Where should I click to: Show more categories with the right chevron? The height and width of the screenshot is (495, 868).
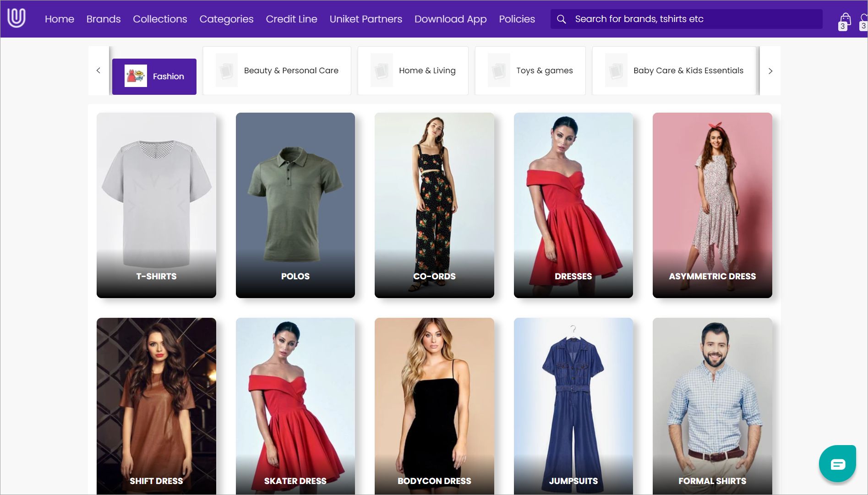[770, 71]
